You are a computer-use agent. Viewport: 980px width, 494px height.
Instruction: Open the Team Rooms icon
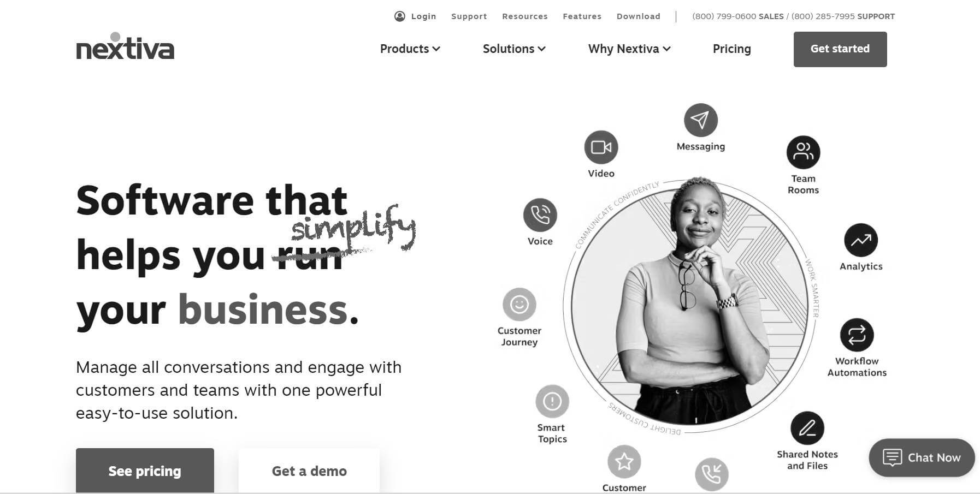coord(803,152)
